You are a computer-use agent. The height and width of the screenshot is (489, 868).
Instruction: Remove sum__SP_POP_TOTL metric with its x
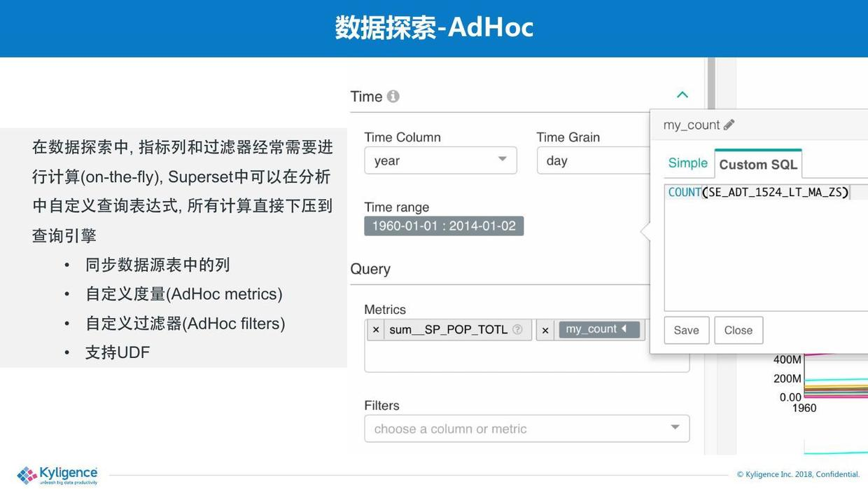[x=376, y=330]
